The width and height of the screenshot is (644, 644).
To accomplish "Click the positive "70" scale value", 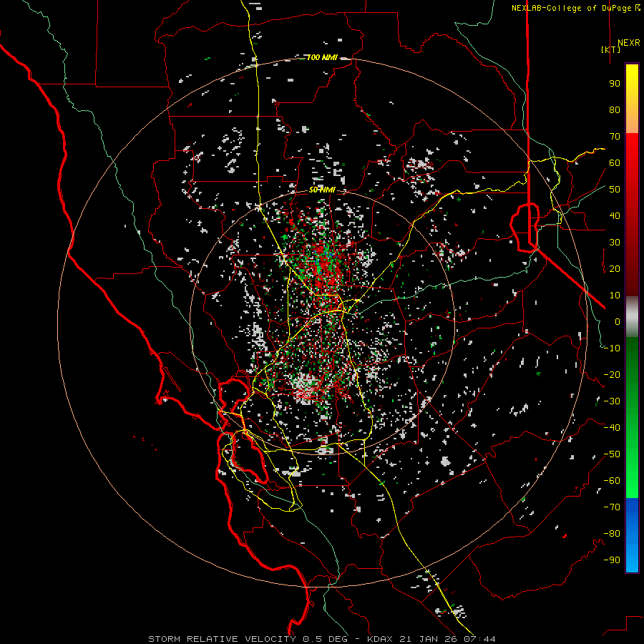I will [x=615, y=137].
